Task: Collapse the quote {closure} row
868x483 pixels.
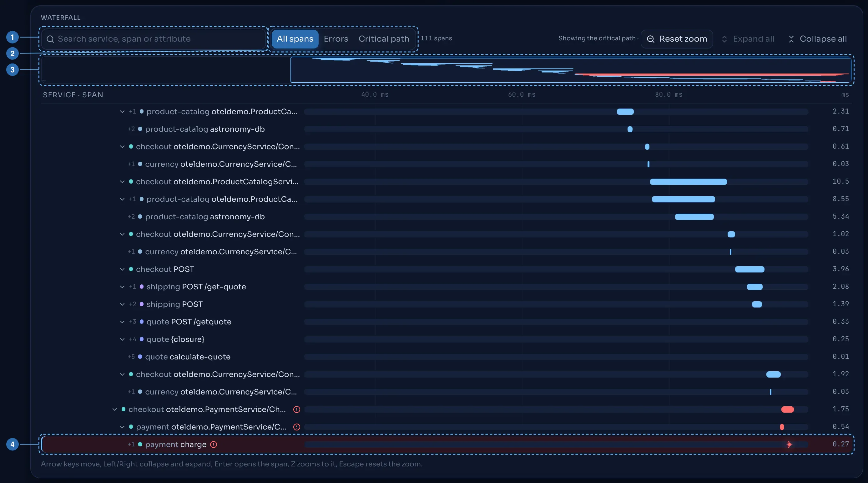Action: tap(122, 339)
